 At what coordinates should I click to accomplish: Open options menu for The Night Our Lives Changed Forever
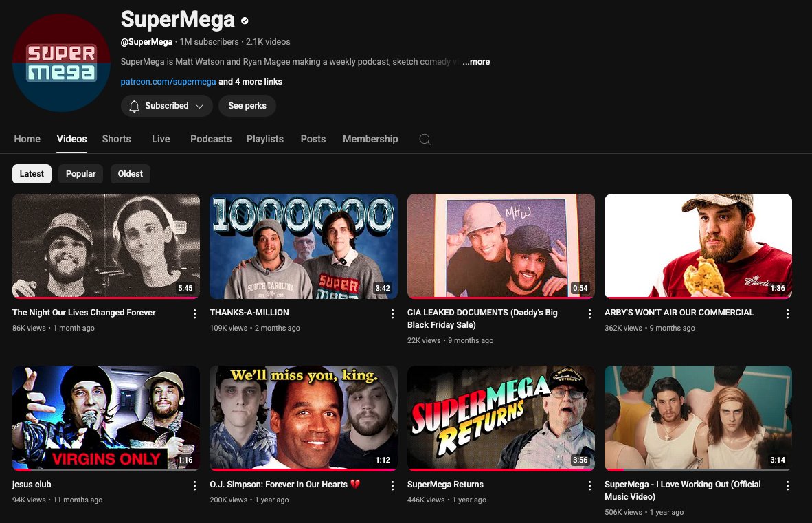(x=194, y=314)
